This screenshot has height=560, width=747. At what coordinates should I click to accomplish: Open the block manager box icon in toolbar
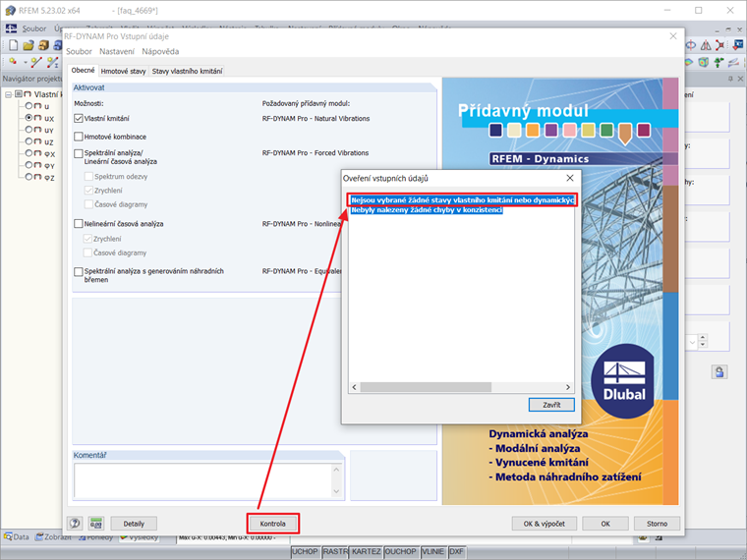tap(44, 45)
